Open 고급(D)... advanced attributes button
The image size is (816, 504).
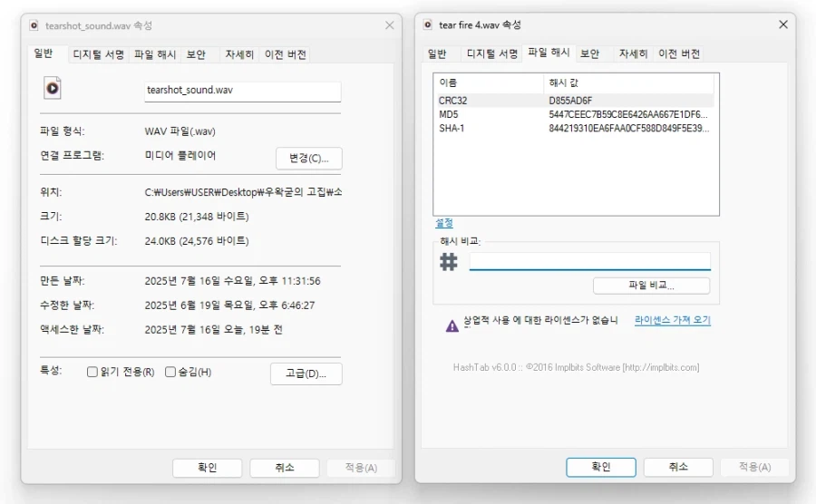[306, 373]
